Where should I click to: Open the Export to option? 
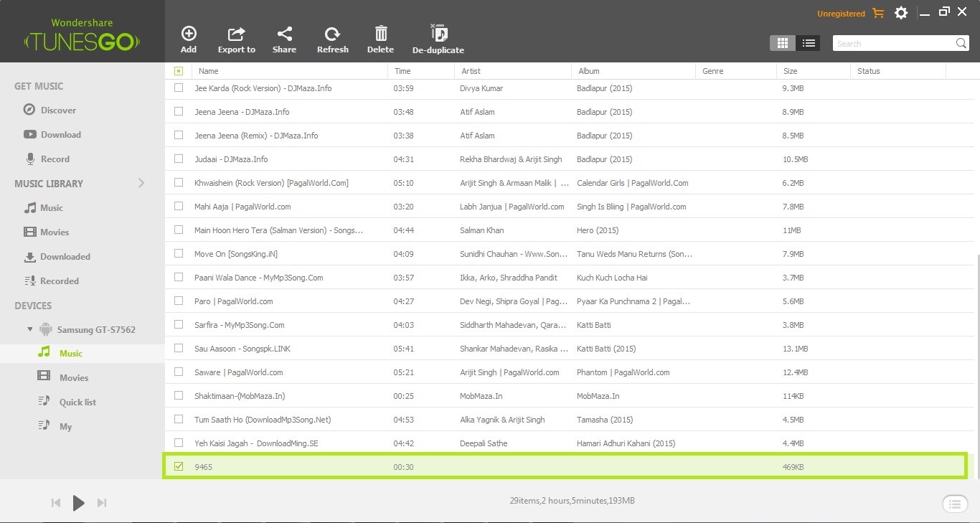tap(236, 40)
